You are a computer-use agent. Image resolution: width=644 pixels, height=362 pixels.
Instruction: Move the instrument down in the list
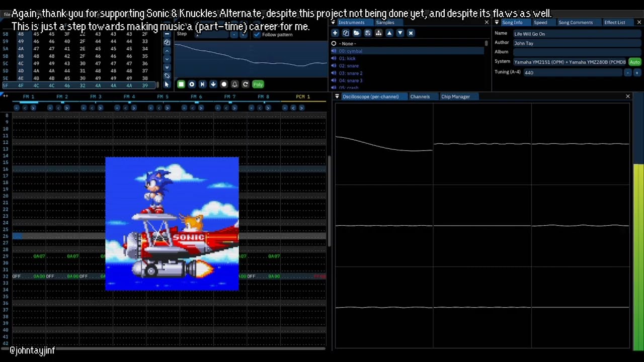tap(400, 33)
